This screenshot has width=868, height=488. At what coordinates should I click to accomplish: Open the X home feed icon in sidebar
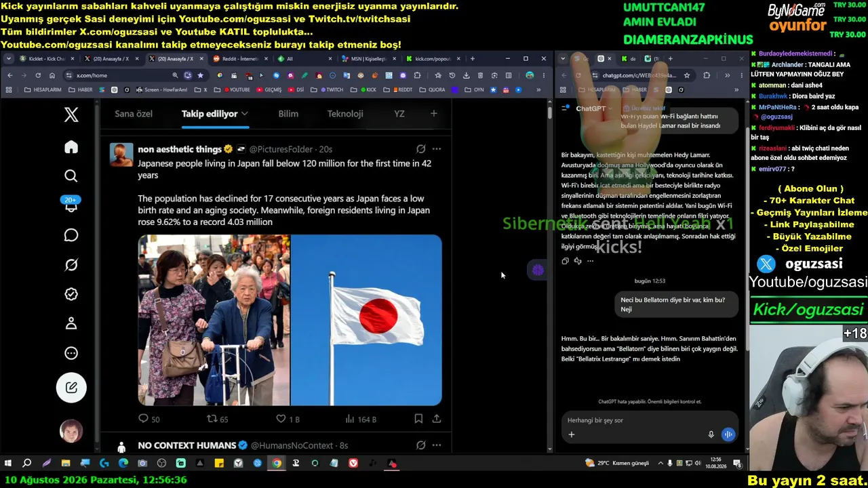click(x=71, y=147)
